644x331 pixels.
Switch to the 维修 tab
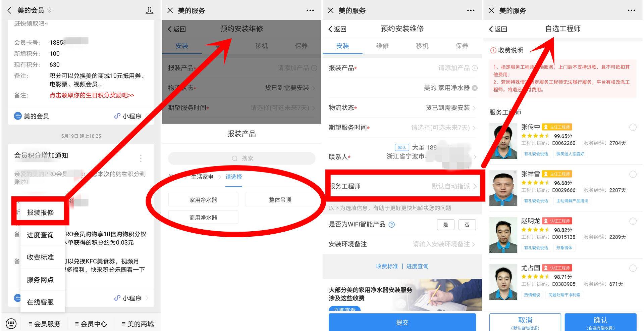point(382,46)
